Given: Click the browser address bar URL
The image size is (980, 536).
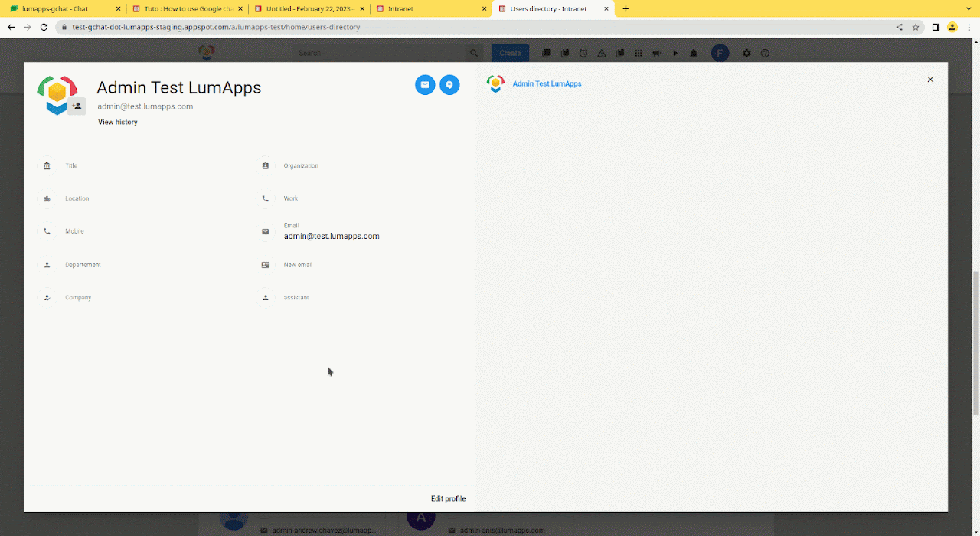Looking at the screenshot, I should pyautogui.click(x=216, y=27).
